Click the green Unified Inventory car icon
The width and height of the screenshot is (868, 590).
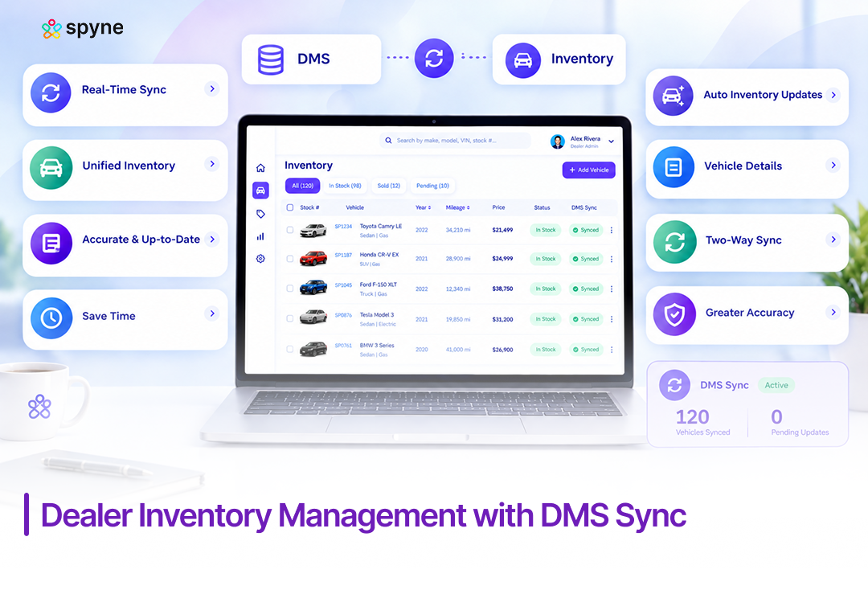pyautogui.click(x=51, y=168)
